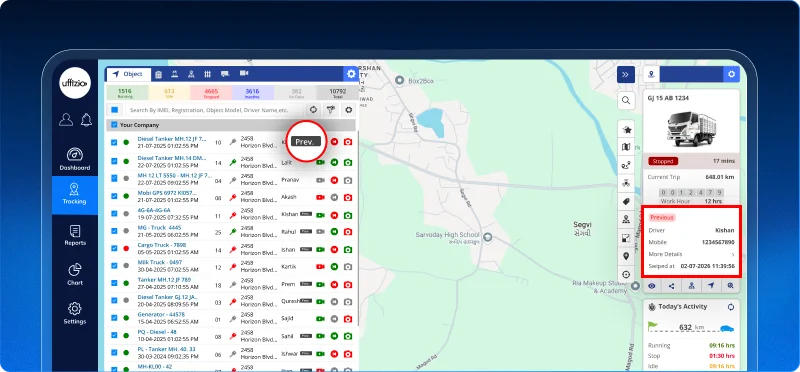Image resolution: width=800 pixels, height=372 pixels.
Task: Open Settings in the left sidebar
Action: (74, 313)
